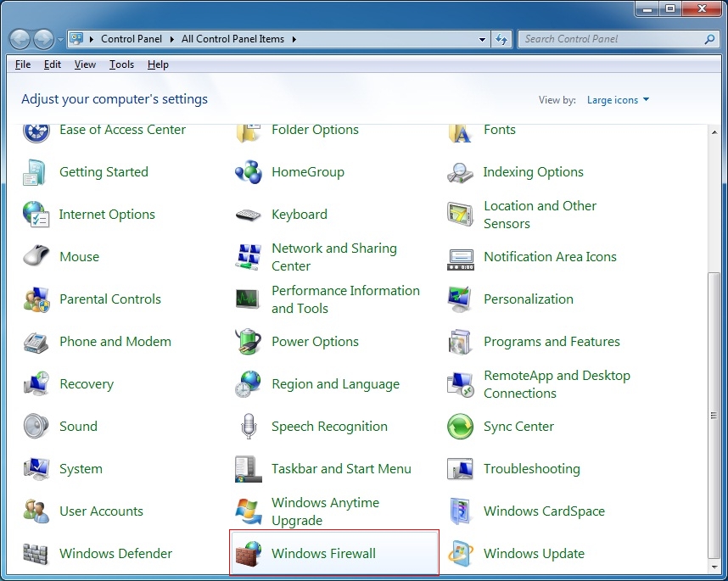728x581 pixels.
Task: Open the Mouse icon
Action: [x=36, y=257]
